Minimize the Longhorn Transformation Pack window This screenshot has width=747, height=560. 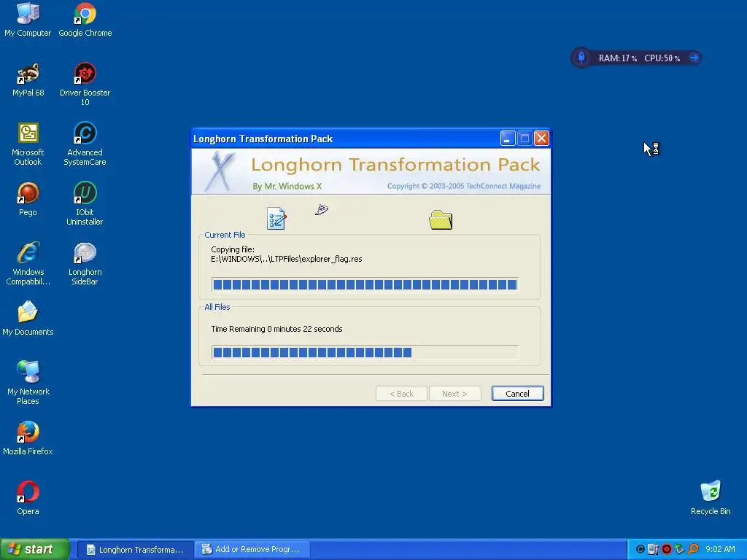coord(508,139)
